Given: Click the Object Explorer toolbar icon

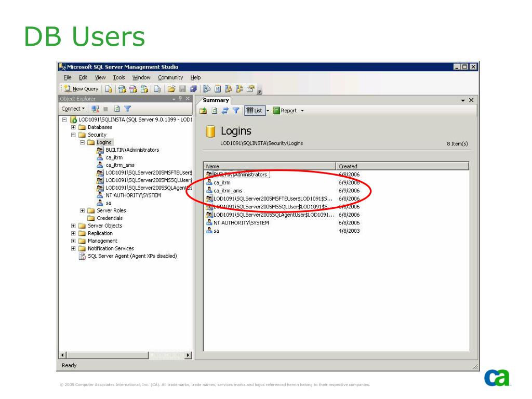Looking at the screenshot, I should pyautogui.click(x=229, y=89).
